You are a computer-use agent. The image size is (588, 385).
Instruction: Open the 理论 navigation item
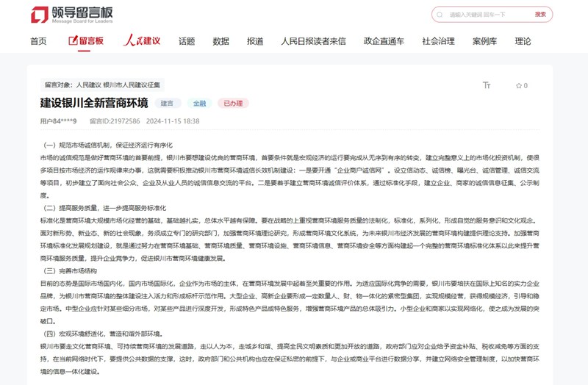pyautogui.click(x=523, y=41)
